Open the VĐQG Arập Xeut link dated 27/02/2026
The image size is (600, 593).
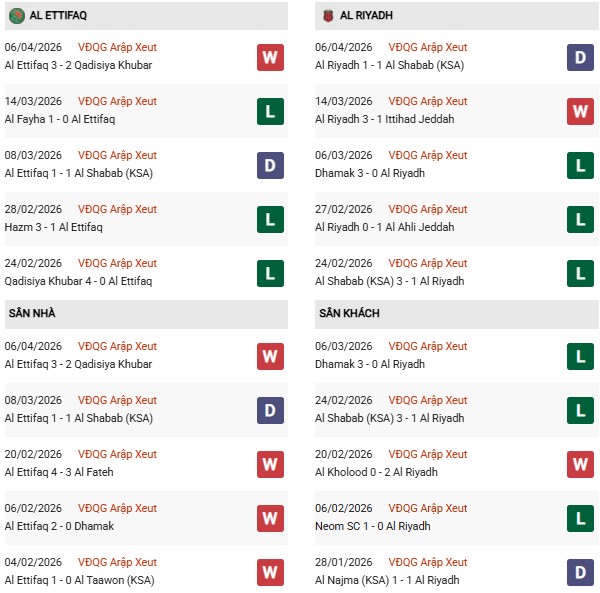point(428,209)
